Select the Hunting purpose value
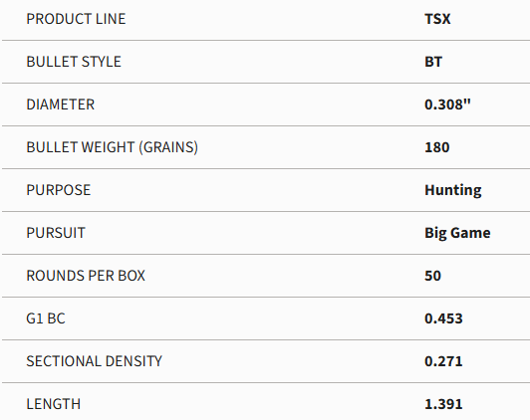The width and height of the screenshot is (530, 420). [453, 190]
